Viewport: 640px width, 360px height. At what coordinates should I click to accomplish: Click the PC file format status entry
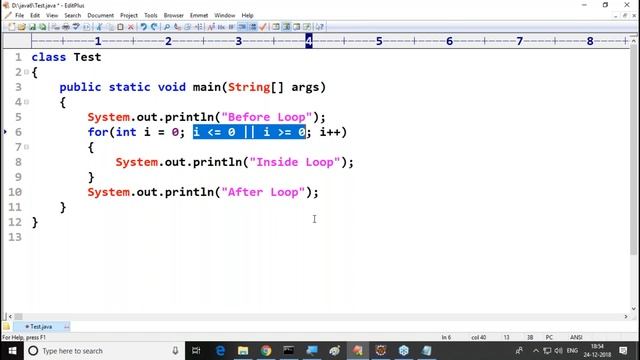pos(549,338)
